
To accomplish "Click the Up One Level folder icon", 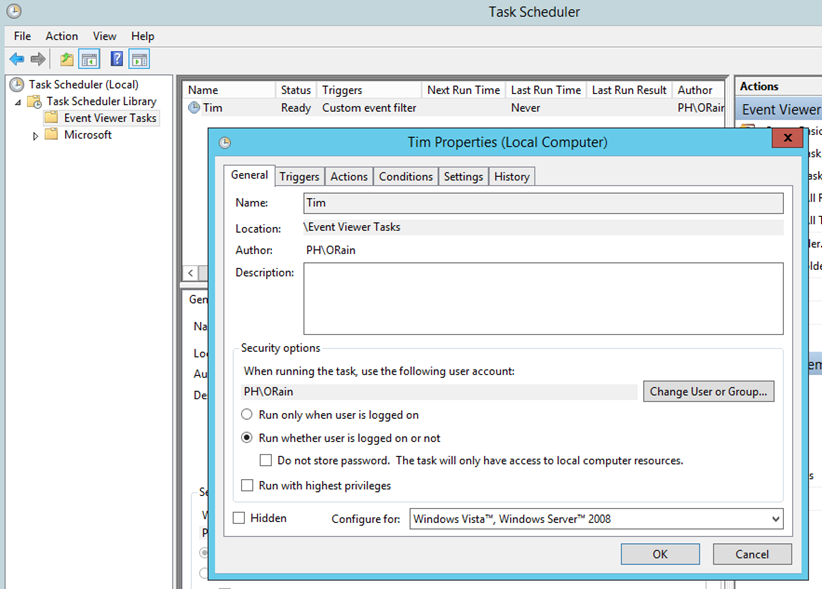I will coord(67,59).
